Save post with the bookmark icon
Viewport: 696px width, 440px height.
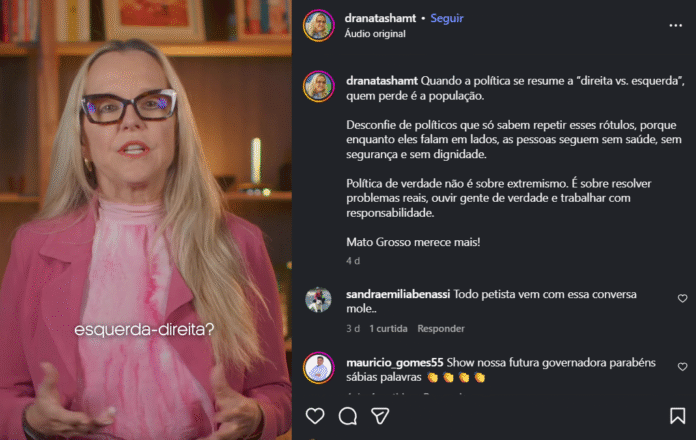coord(677,416)
